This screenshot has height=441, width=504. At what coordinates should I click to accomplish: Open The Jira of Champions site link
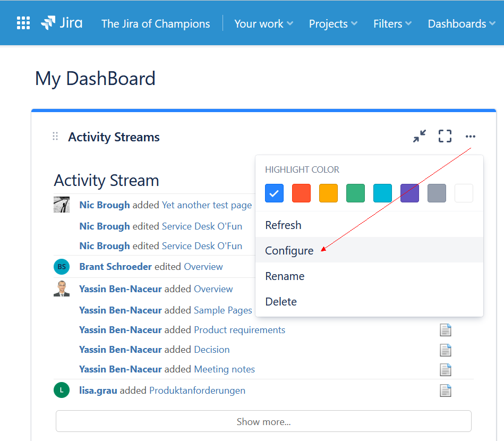(156, 24)
